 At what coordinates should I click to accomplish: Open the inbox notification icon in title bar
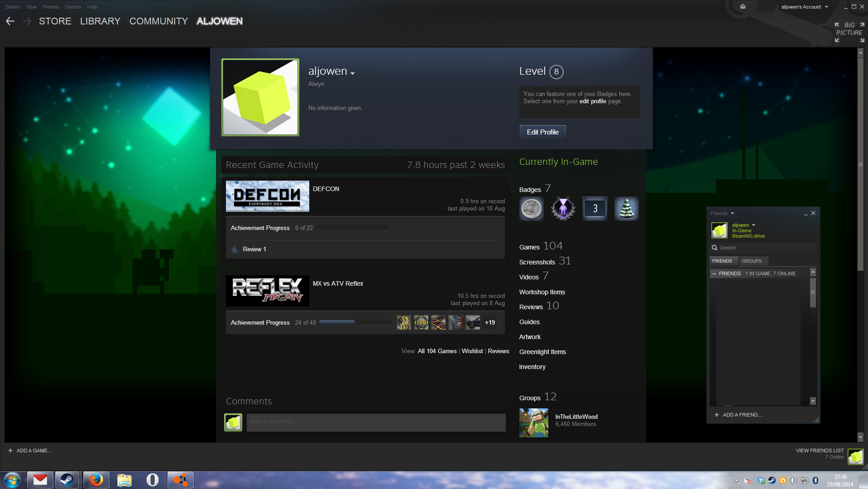743,7
